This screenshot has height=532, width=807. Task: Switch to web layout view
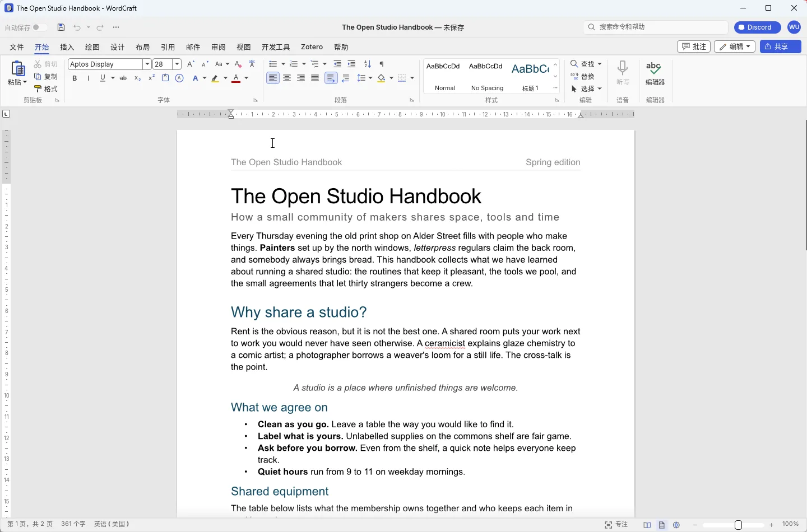click(677, 525)
